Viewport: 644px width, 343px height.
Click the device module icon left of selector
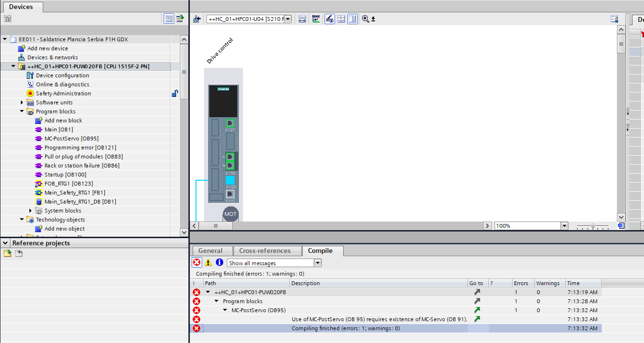pyautogui.click(x=197, y=19)
